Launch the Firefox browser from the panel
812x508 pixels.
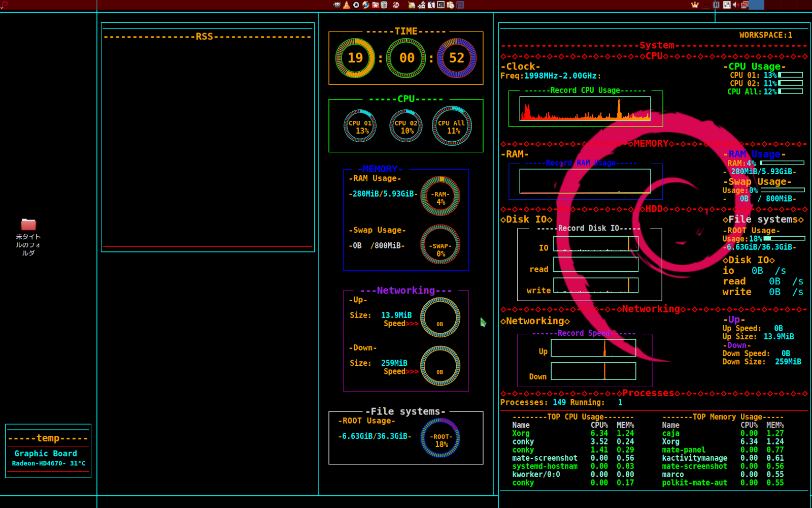point(366,4)
